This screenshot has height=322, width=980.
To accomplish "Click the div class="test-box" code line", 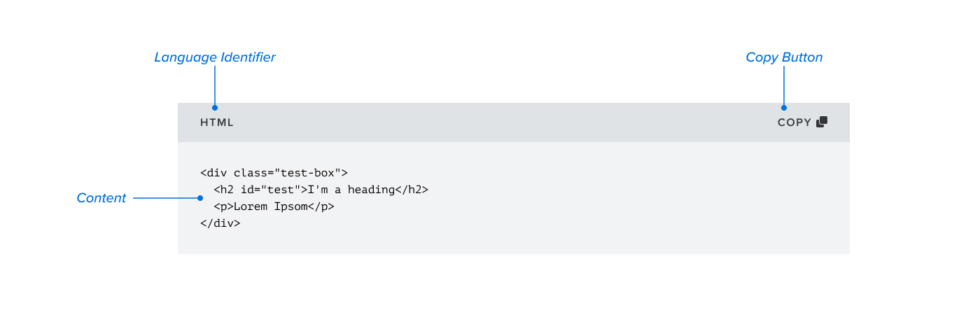I will pyautogui.click(x=274, y=172).
